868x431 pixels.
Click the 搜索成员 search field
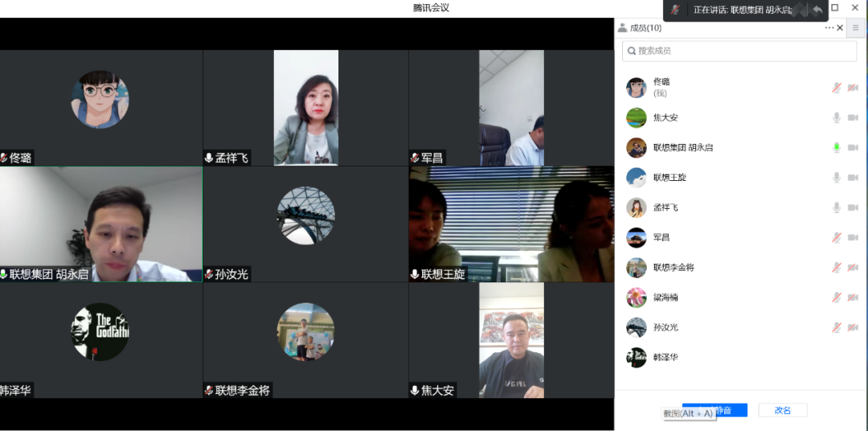pyautogui.click(x=739, y=51)
